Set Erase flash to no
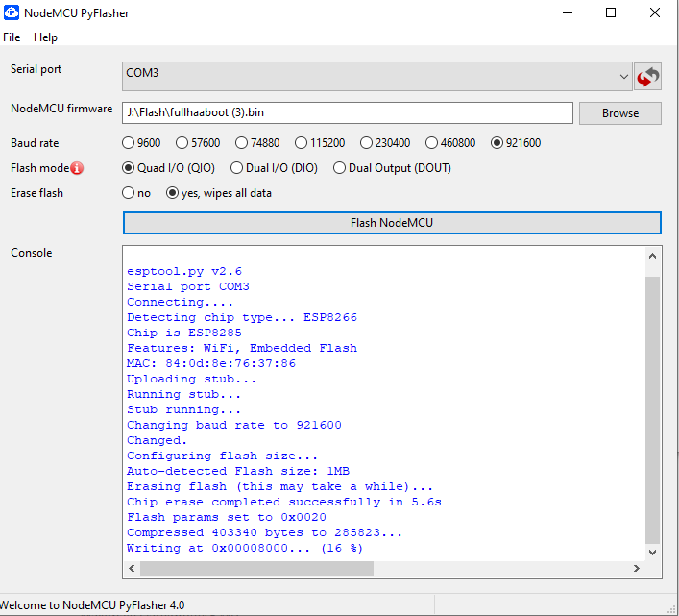This screenshot has width=679, height=616. click(x=129, y=193)
